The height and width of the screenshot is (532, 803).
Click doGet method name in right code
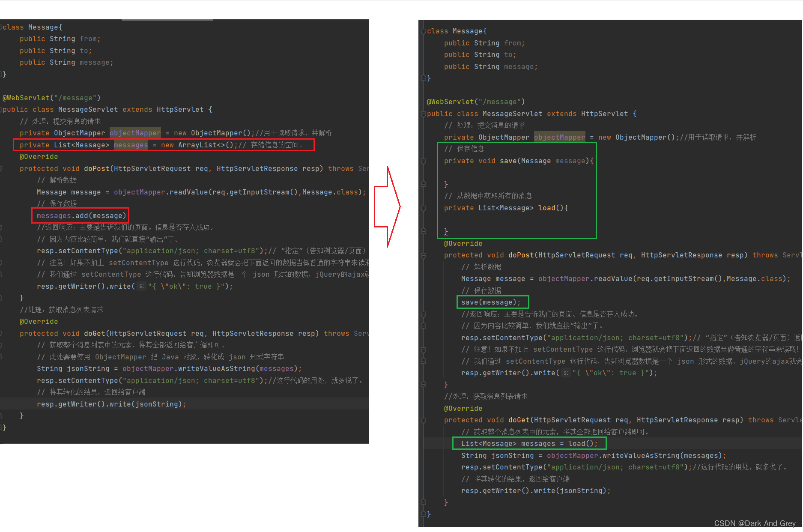(x=519, y=420)
